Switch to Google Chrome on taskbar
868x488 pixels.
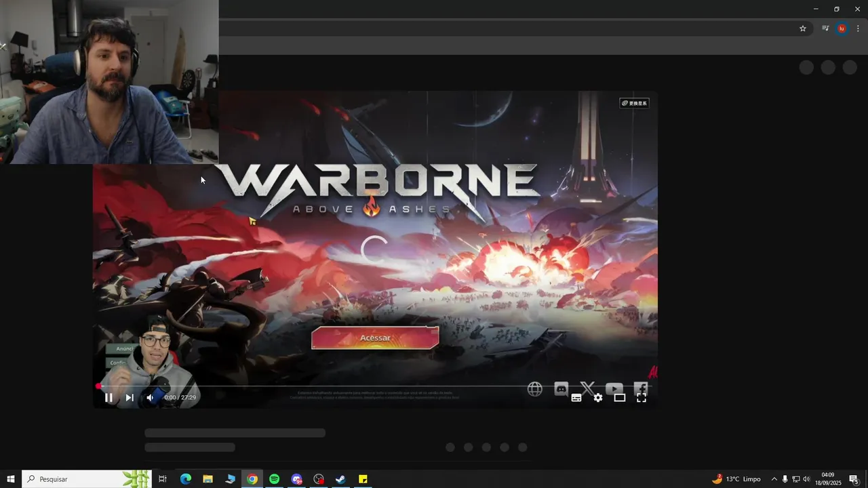click(x=252, y=479)
